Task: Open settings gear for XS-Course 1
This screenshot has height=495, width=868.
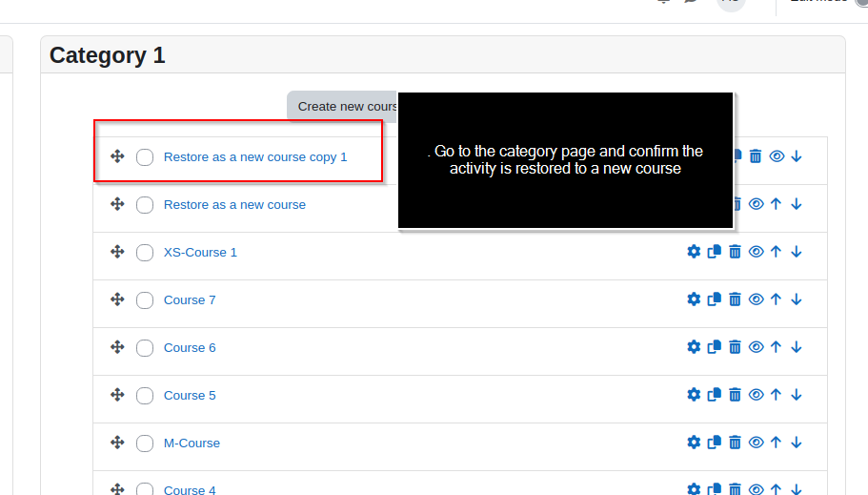Action: (694, 252)
